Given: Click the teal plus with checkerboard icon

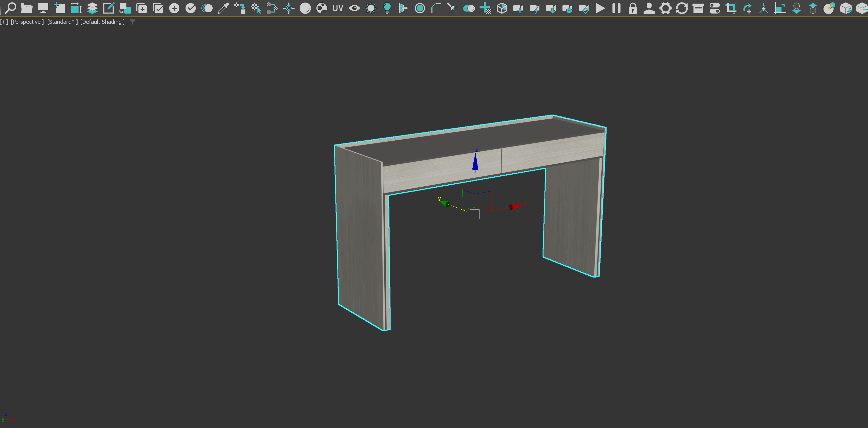Looking at the screenshot, I should pos(485,8).
